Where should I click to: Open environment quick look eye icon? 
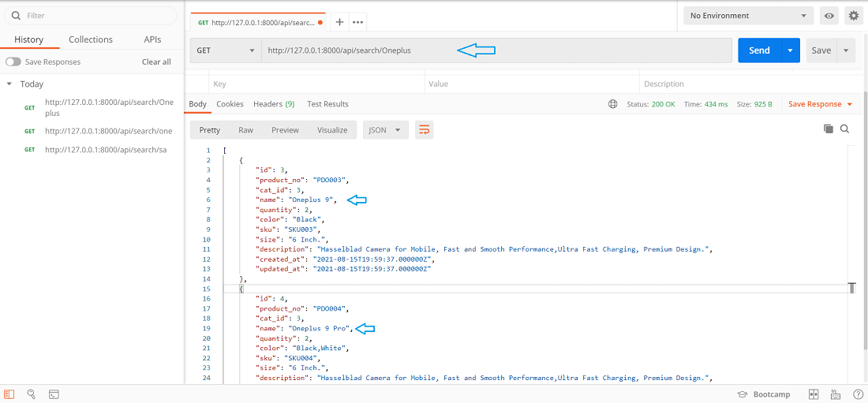(x=829, y=16)
